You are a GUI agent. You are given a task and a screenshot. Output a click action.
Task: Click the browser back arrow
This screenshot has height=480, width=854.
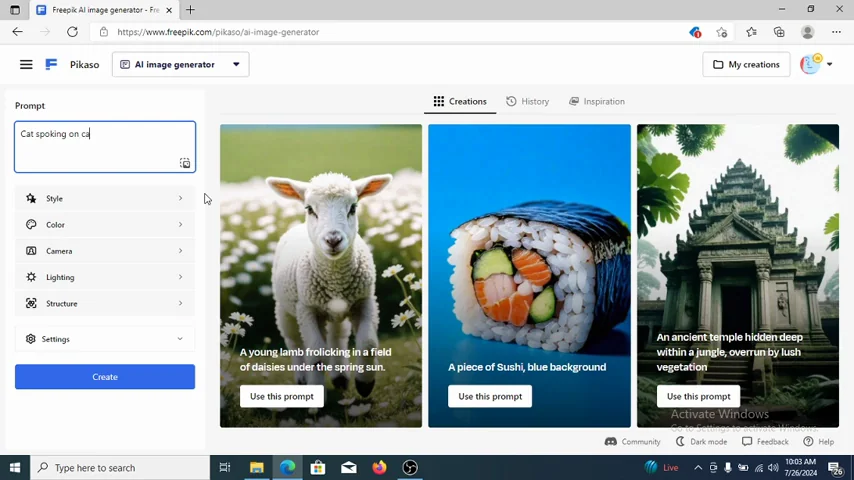tap(17, 32)
